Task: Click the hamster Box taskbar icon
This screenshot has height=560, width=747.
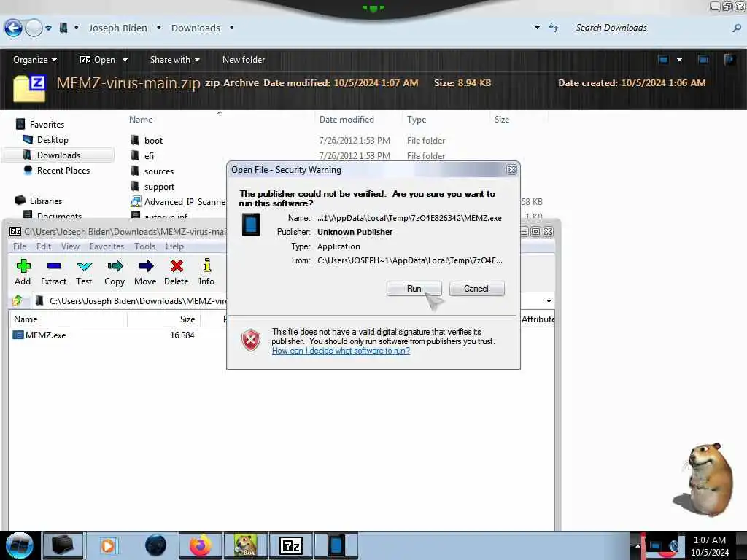Action: pos(245,545)
